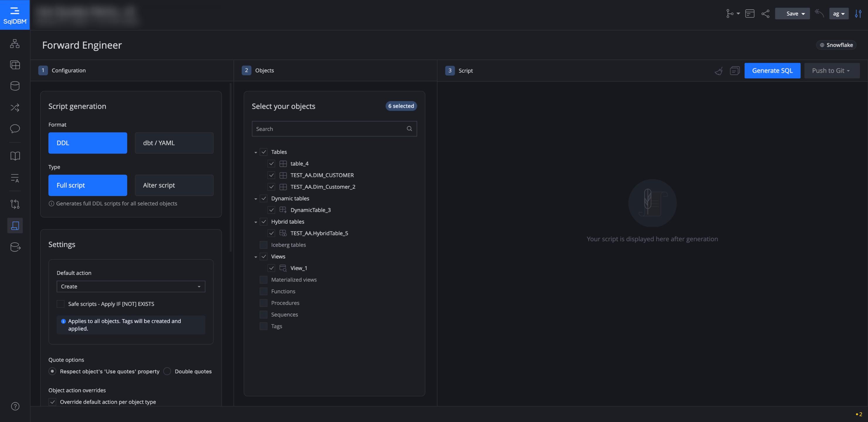The height and width of the screenshot is (422, 868).
Task: Click the DynamicTable_3 dynamic table icon
Action: point(283,210)
